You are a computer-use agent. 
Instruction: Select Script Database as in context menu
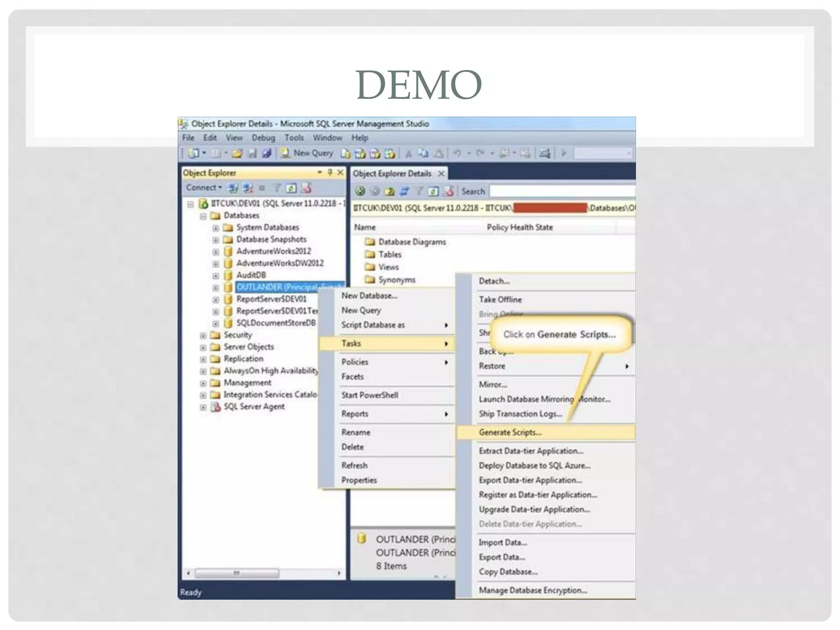[x=387, y=325]
